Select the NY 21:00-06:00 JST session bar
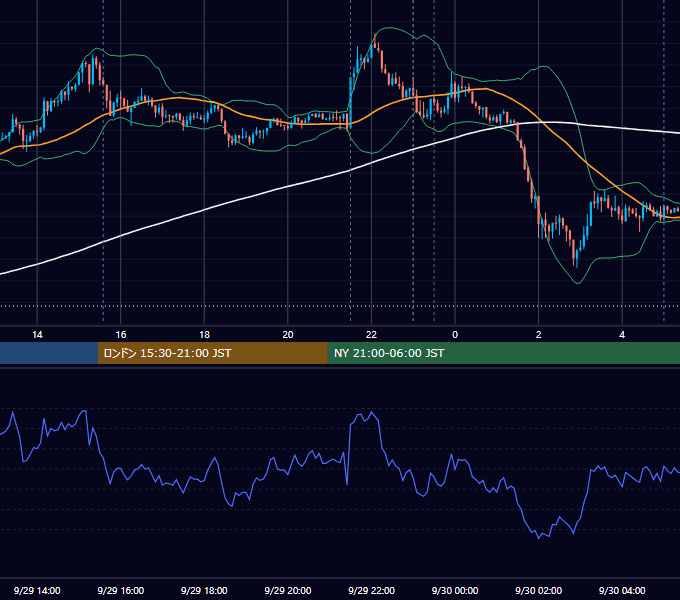The width and height of the screenshot is (680, 600). [503, 353]
